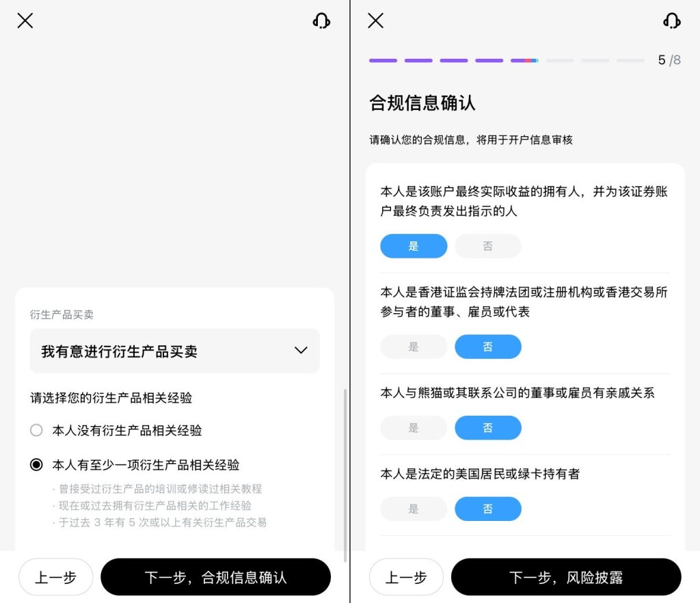Close the 合规信息确认 screen with X
The image size is (700, 603).
(x=375, y=21)
